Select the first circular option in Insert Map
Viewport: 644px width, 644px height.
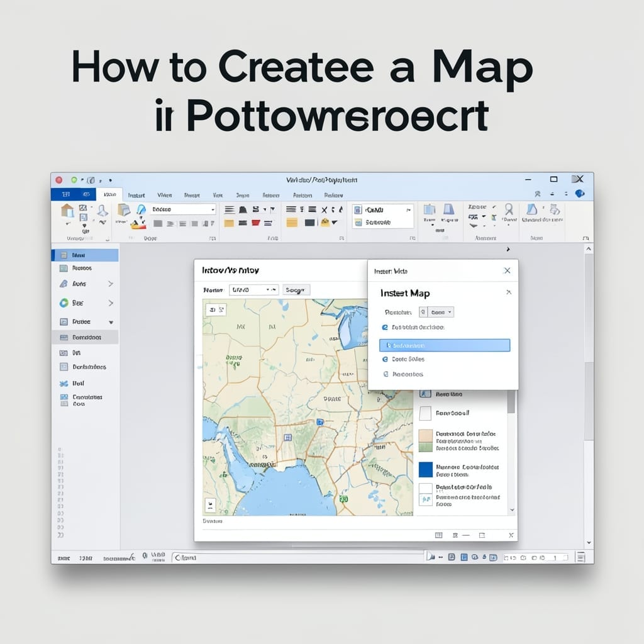tap(413, 327)
